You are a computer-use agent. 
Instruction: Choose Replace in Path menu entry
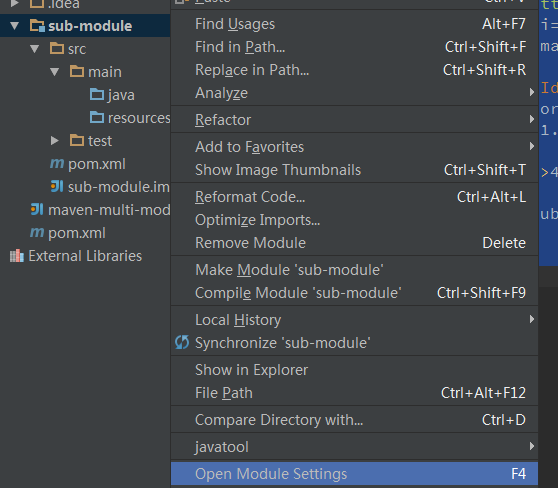point(354,70)
